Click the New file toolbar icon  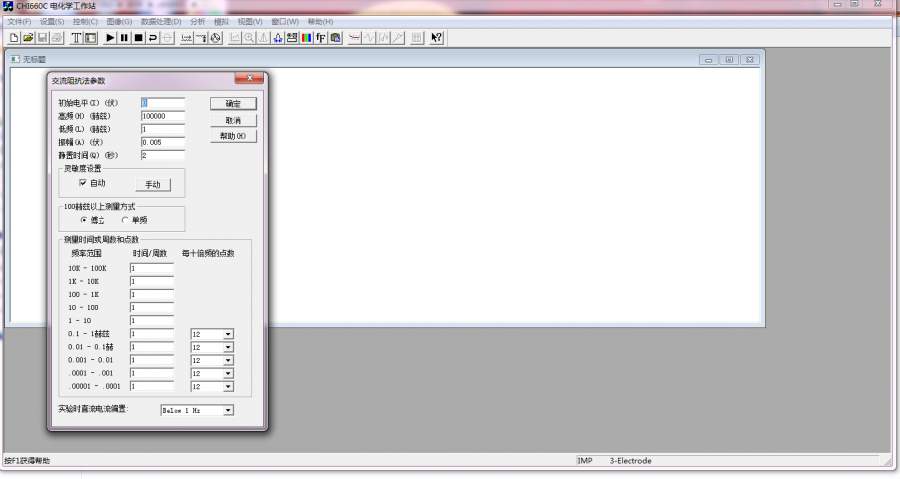(x=14, y=38)
